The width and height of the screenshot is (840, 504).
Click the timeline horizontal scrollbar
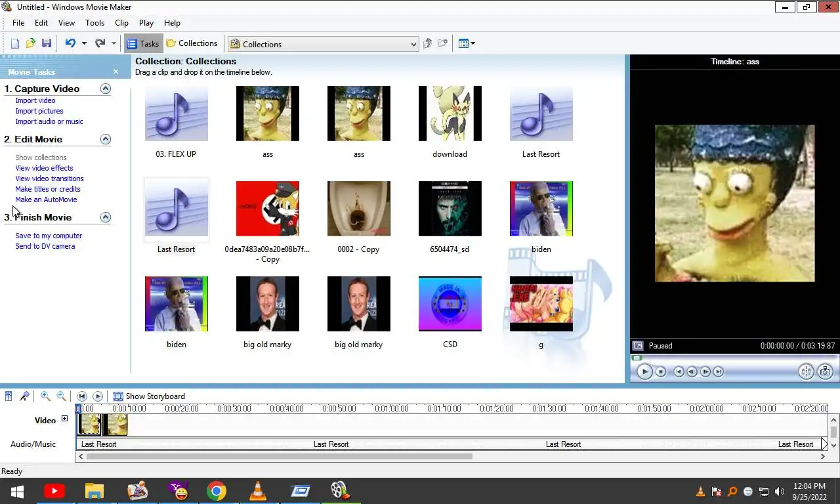coord(279,456)
